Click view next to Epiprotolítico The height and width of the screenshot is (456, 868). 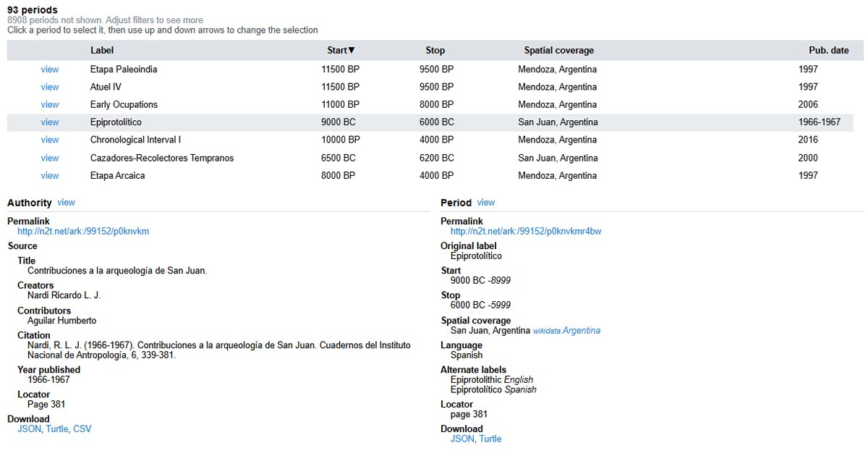[x=49, y=122]
